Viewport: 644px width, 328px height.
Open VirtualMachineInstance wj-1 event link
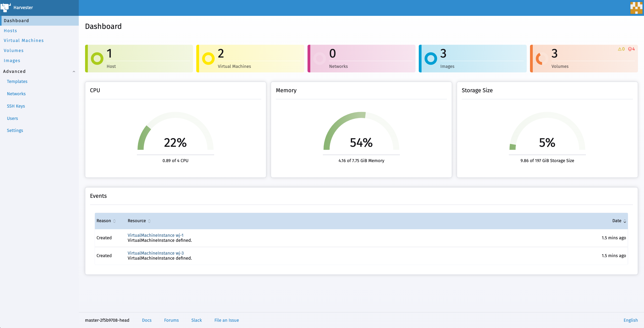[x=155, y=235]
